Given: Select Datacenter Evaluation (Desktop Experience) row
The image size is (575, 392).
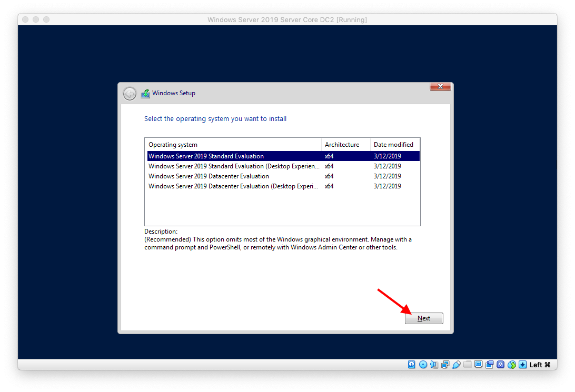Looking at the screenshot, I should coord(283,186).
